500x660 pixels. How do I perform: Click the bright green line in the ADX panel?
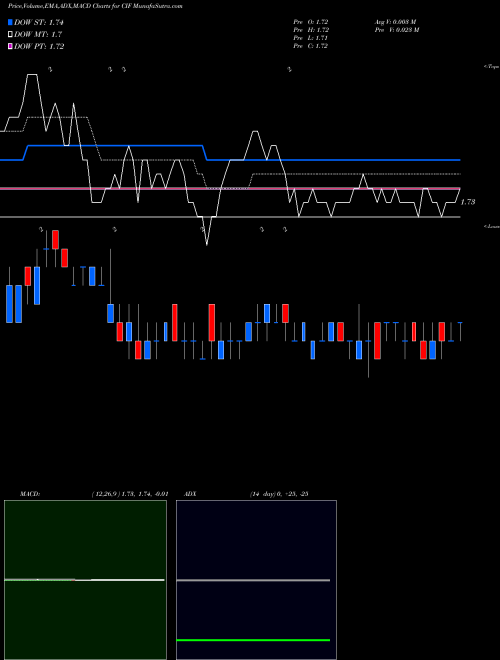pos(253,640)
